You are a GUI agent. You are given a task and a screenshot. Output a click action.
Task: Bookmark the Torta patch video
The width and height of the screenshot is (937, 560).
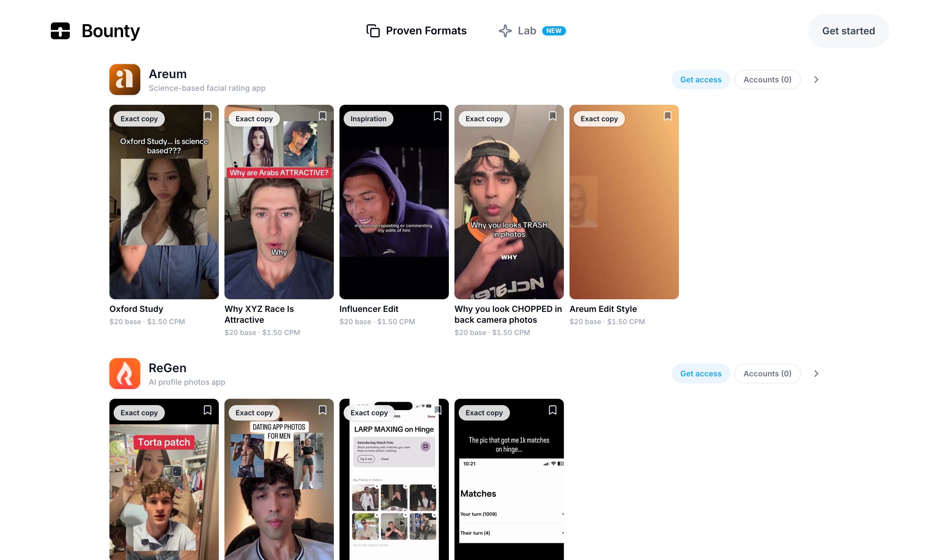(208, 410)
